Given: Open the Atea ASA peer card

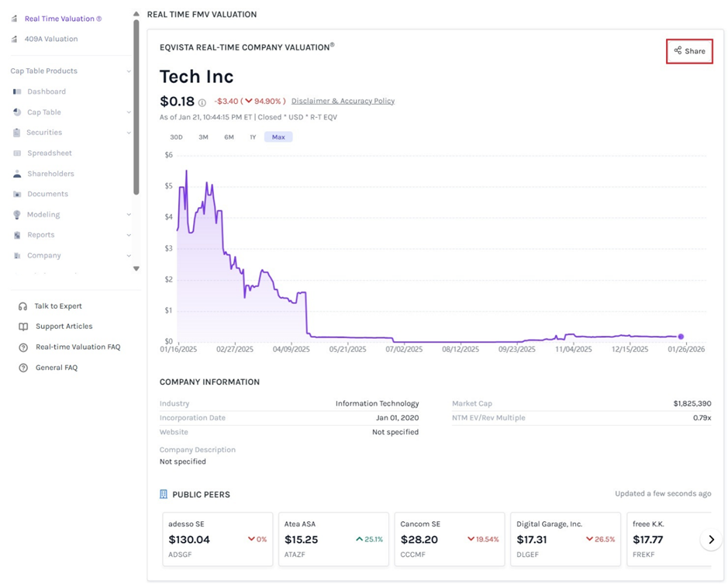Looking at the screenshot, I should 334,539.
